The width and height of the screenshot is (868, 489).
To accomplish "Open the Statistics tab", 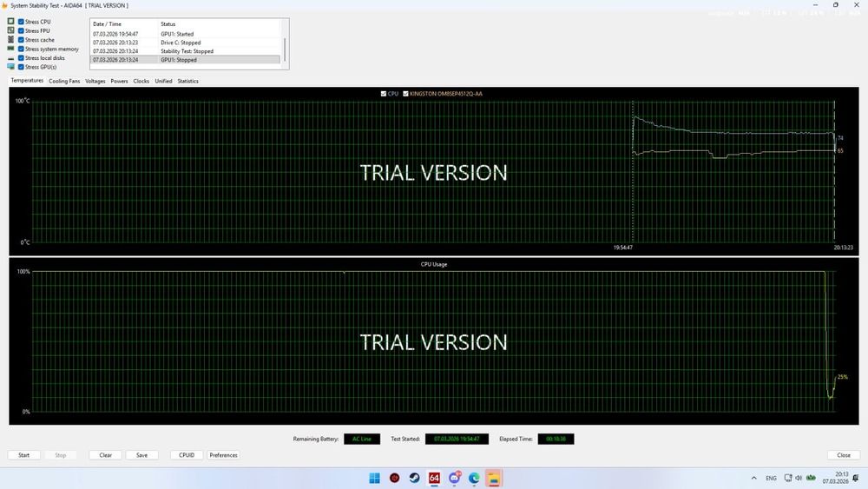I will coord(187,81).
